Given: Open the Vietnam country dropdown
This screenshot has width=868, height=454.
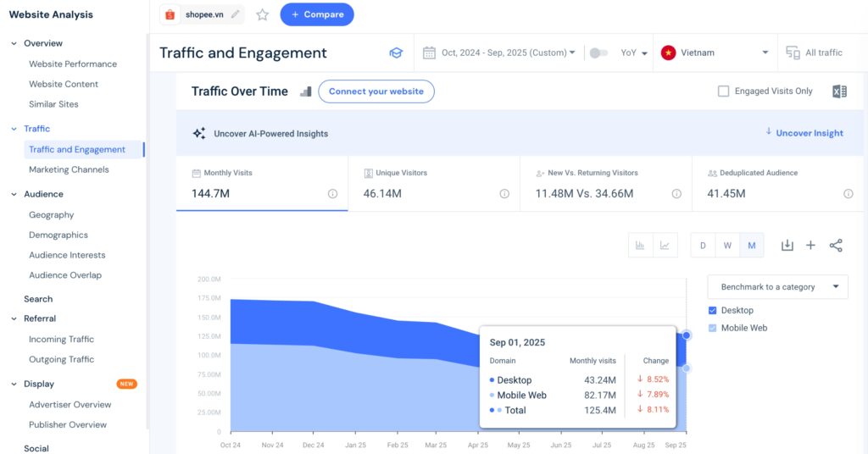Looking at the screenshot, I should pyautogui.click(x=715, y=53).
